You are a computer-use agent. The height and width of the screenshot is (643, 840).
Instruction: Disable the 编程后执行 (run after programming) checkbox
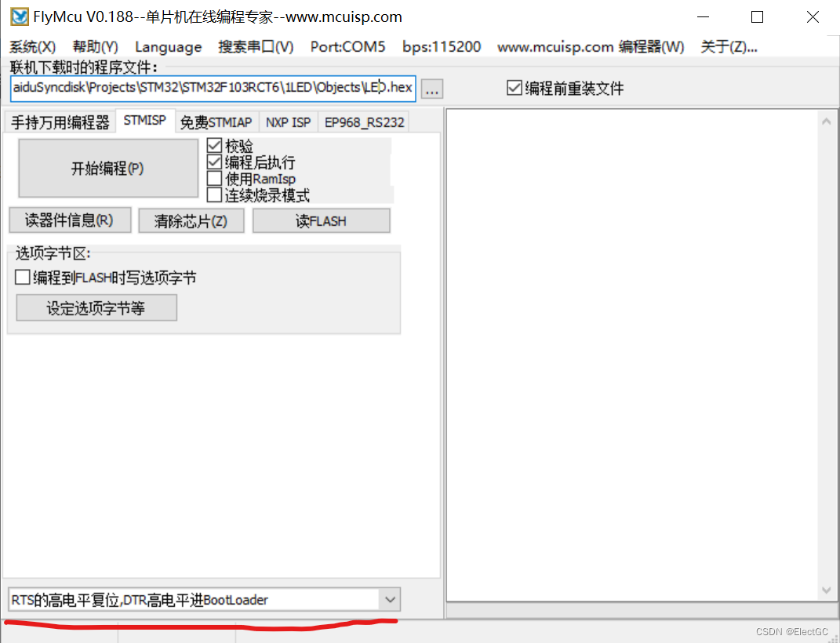click(214, 162)
